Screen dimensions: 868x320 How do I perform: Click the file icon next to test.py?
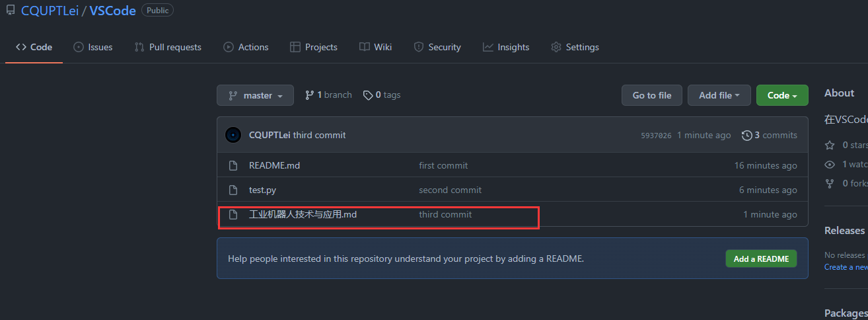(233, 190)
